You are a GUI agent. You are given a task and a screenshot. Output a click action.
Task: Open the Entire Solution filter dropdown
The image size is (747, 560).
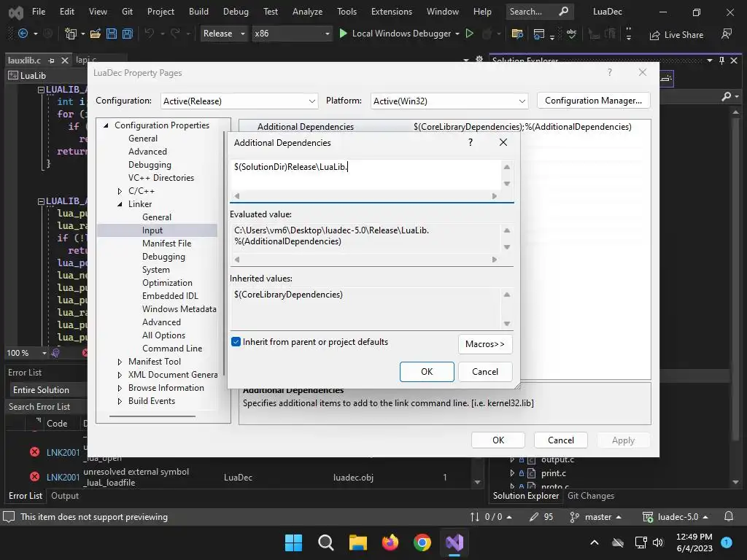47,390
